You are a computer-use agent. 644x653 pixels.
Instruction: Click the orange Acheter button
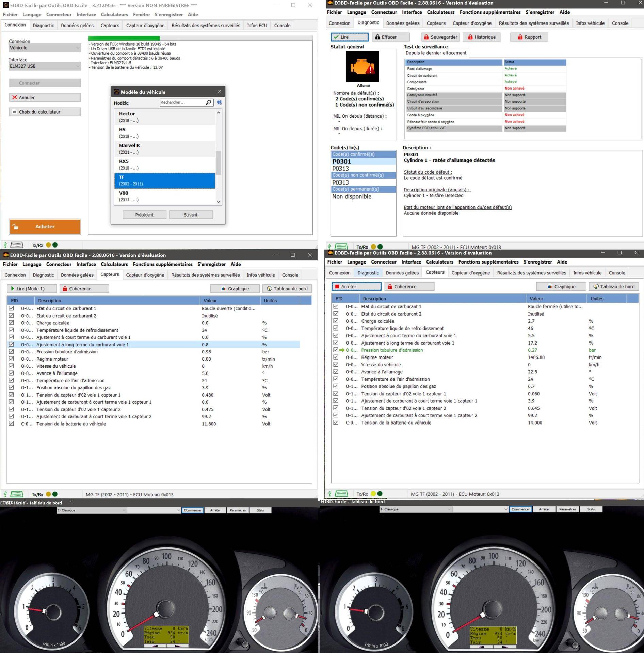45,227
